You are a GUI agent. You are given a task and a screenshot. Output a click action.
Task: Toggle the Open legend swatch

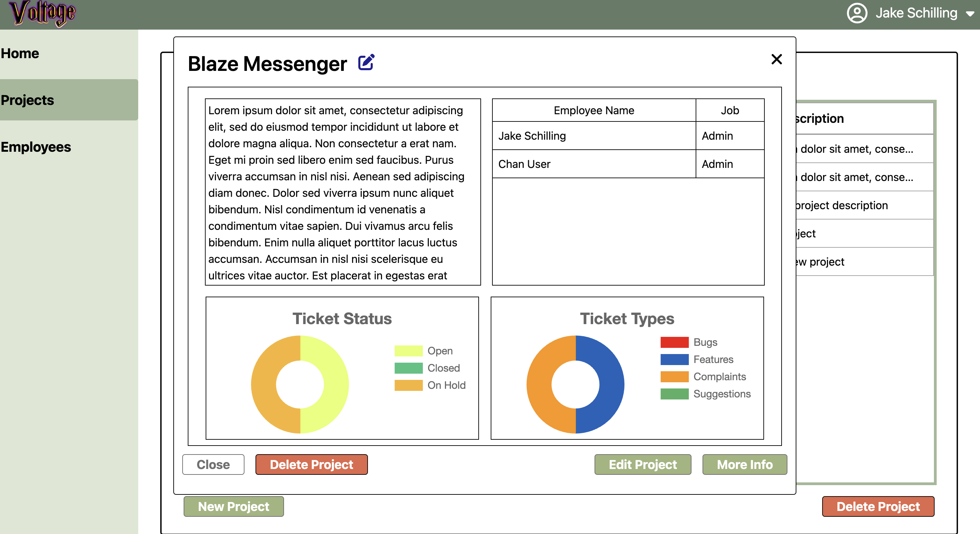[x=408, y=351]
